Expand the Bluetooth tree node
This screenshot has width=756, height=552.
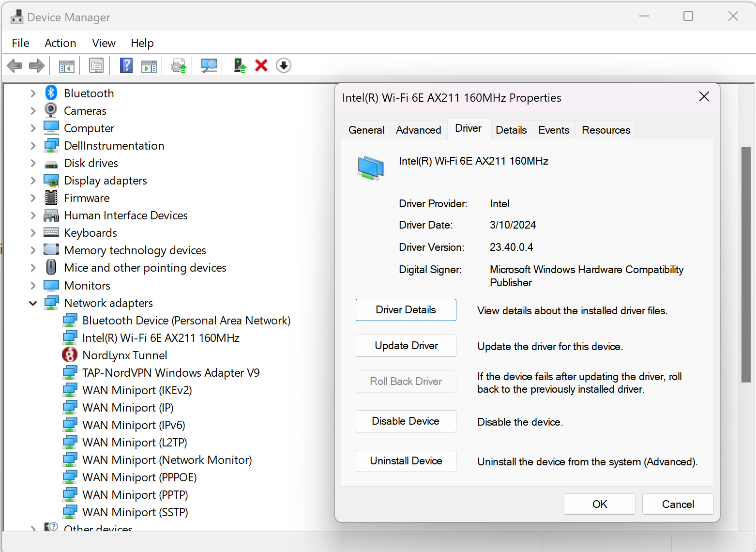(33, 93)
